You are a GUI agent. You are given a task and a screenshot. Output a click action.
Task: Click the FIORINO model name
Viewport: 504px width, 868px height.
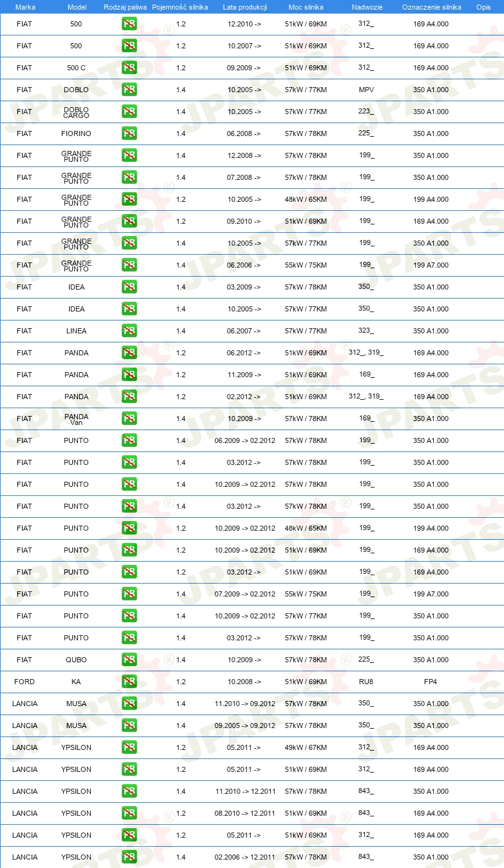[76, 133]
